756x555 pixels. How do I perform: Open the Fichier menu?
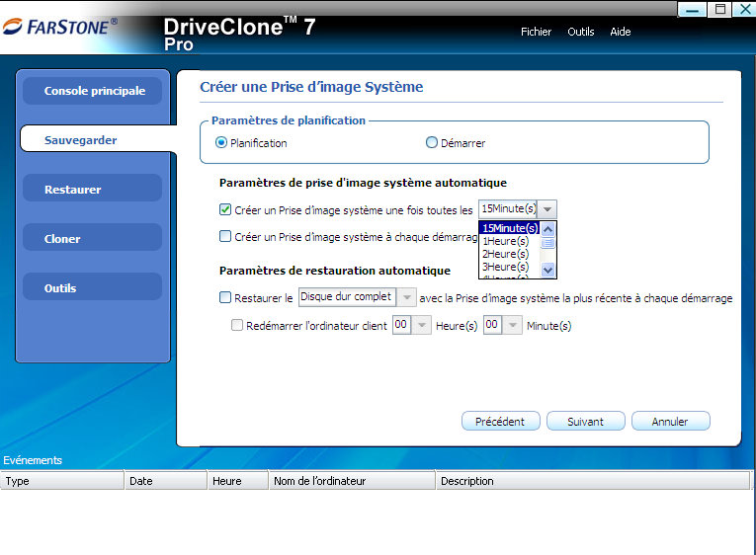click(x=536, y=32)
